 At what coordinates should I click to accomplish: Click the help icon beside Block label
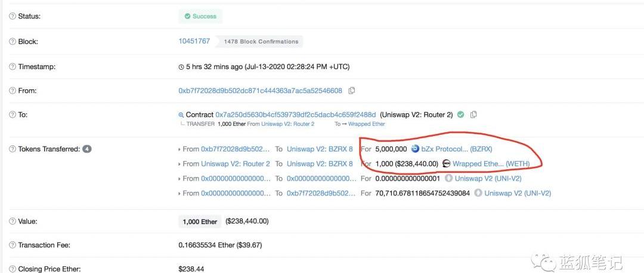13,42
